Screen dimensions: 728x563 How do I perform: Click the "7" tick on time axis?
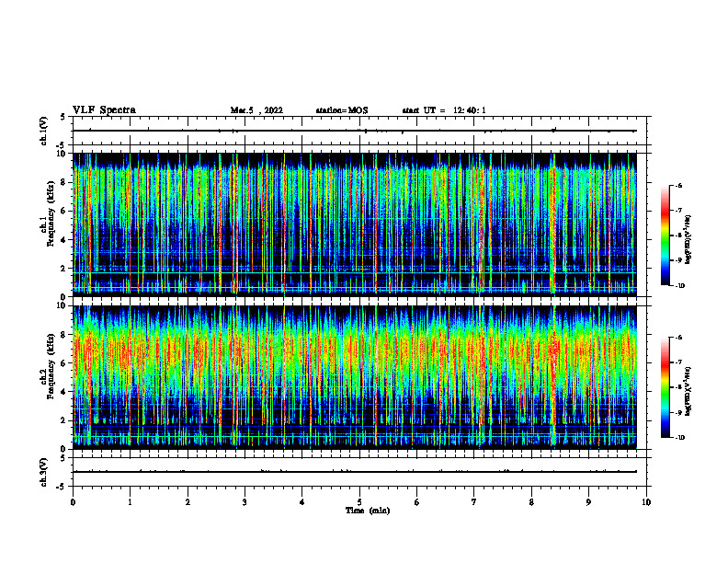(x=473, y=502)
